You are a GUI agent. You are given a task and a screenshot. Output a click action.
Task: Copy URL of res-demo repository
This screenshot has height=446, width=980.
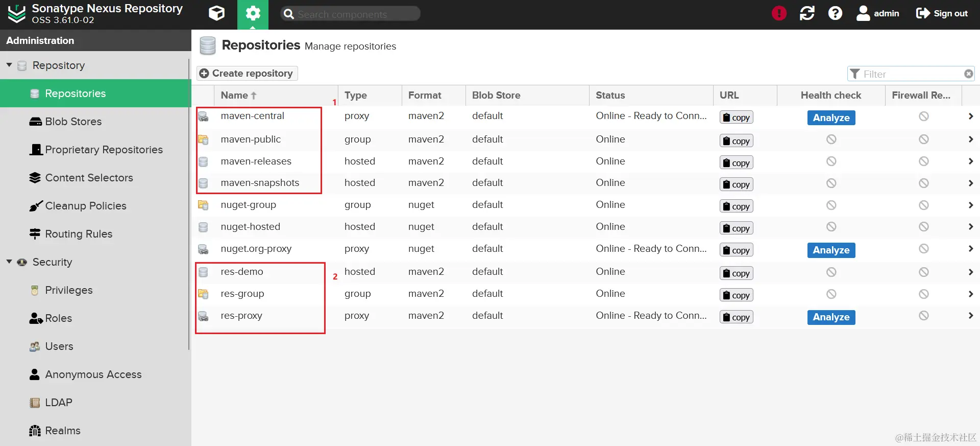click(736, 273)
